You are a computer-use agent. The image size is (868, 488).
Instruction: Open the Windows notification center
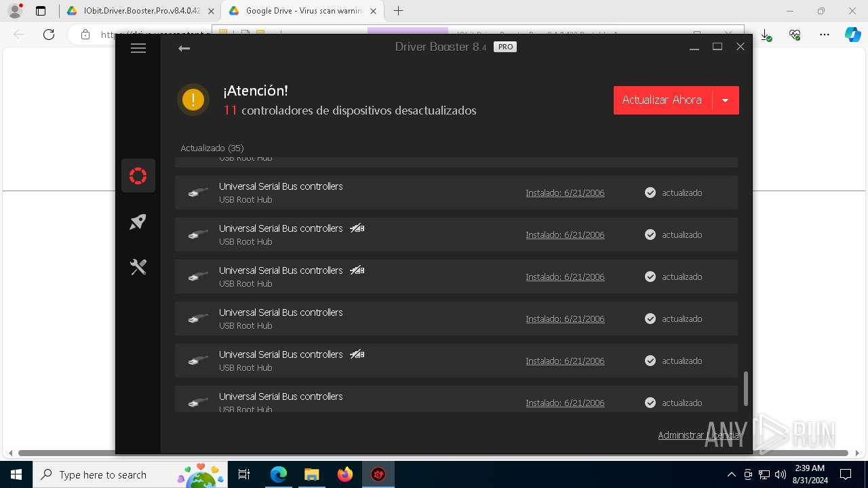(846, 474)
